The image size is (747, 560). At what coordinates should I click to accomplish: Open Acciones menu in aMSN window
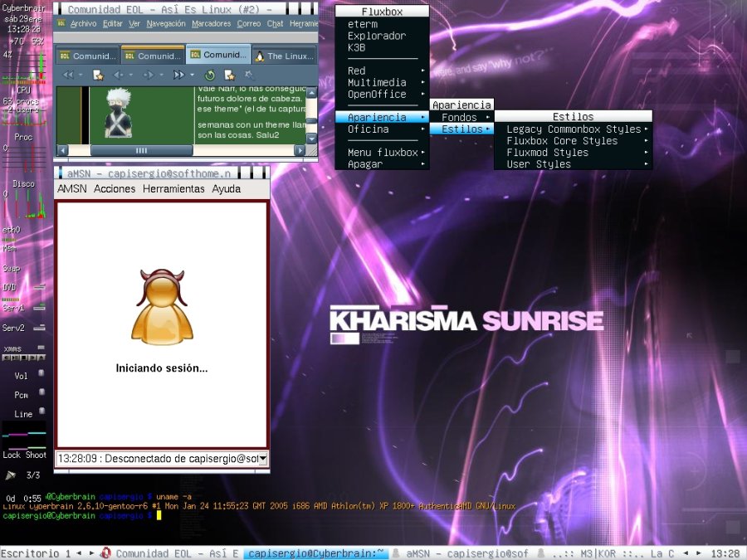tap(115, 188)
